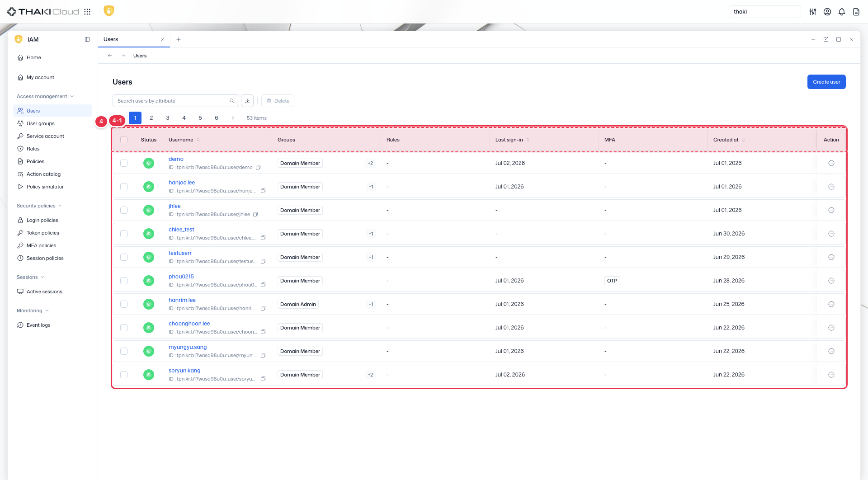Go to next page of users
The height and width of the screenshot is (480, 868).
[x=233, y=118]
